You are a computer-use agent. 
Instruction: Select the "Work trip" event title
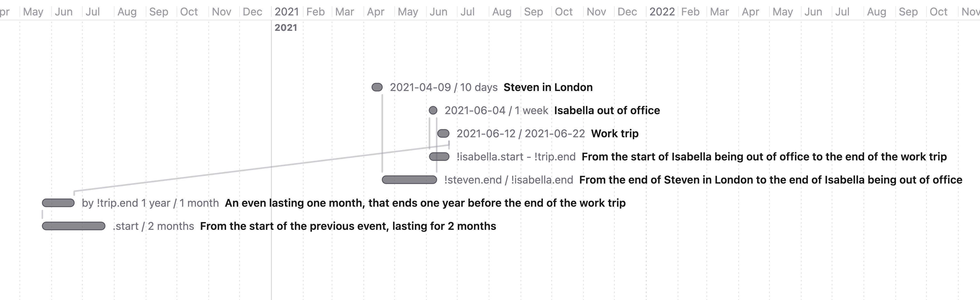tap(615, 134)
